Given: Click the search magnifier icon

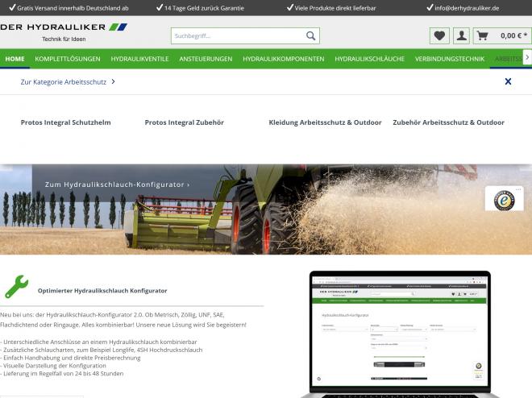Looking at the screenshot, I should click(310, 35).
